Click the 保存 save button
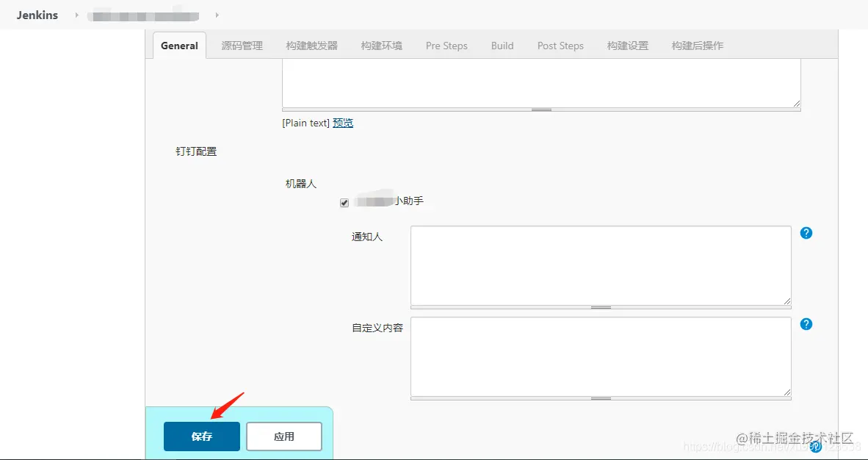The image size is (868, 460). click(x=201, y=436)
